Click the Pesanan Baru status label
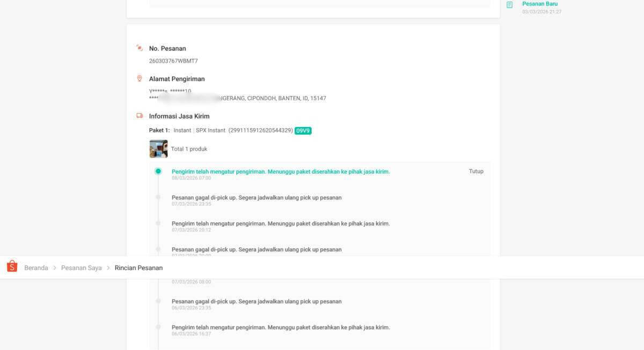The image size is (644, 350). pyautogui.click(x=539, y=4)
